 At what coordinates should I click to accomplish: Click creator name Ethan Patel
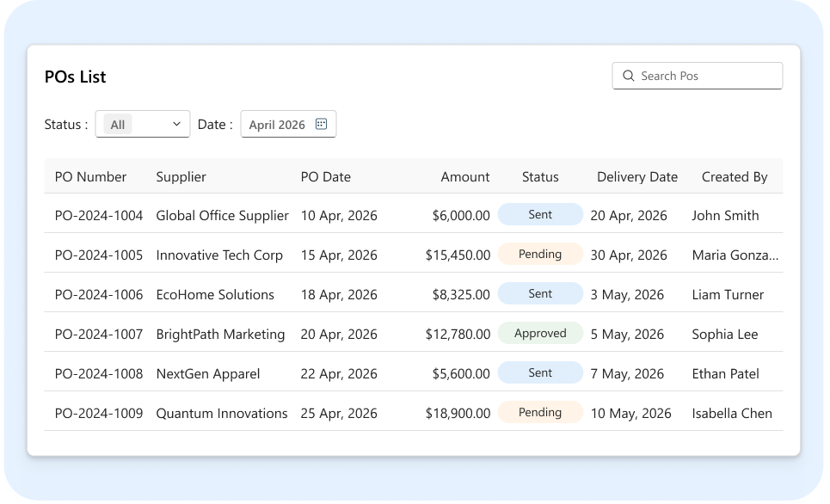coord(725,374)
